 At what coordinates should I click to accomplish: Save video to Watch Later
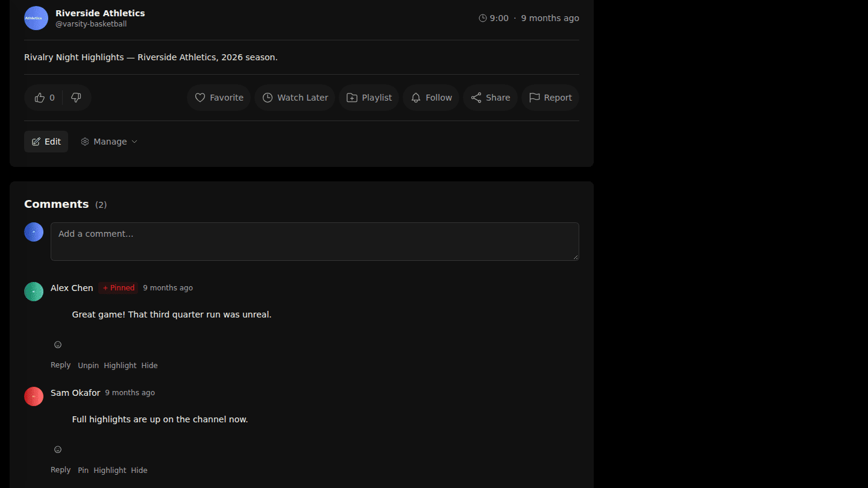[295, 98]
